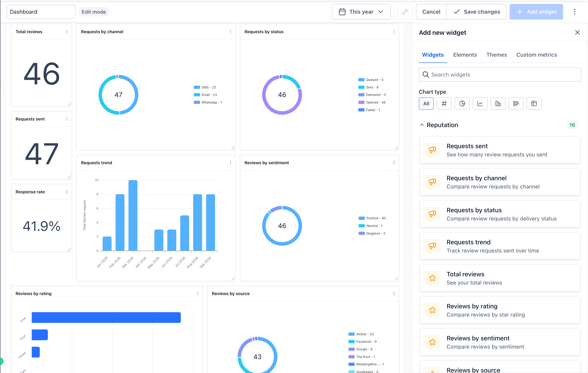Toggle the SMS legend swatch in Requests by channel
The height and width of the screenshot is (373, 588).
(197, 87)
